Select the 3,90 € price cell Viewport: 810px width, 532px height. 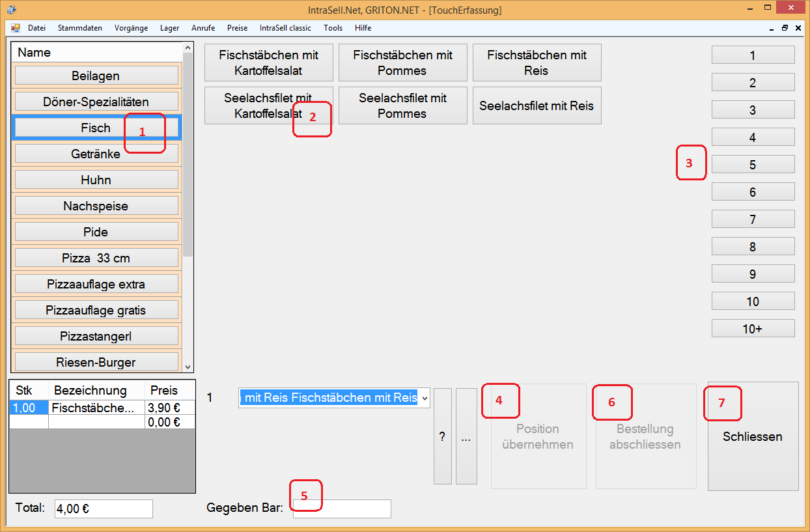[x=169, y=408]
